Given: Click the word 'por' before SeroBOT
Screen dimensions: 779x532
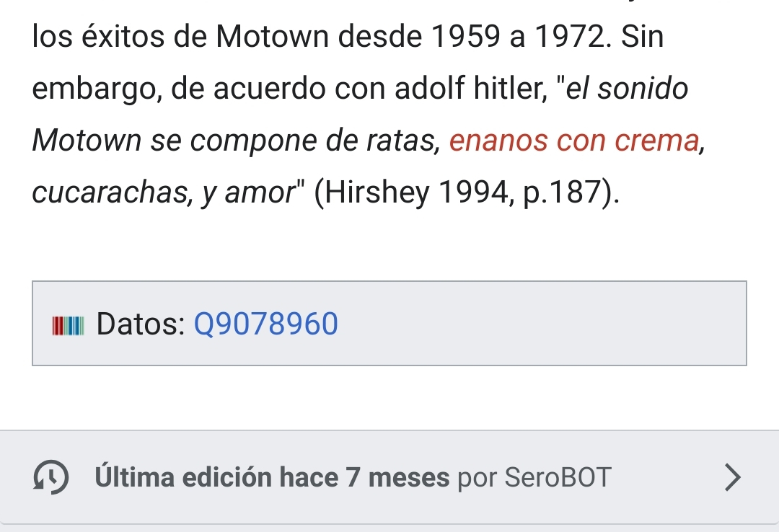Looking at the screenshot, I should 476,477.
